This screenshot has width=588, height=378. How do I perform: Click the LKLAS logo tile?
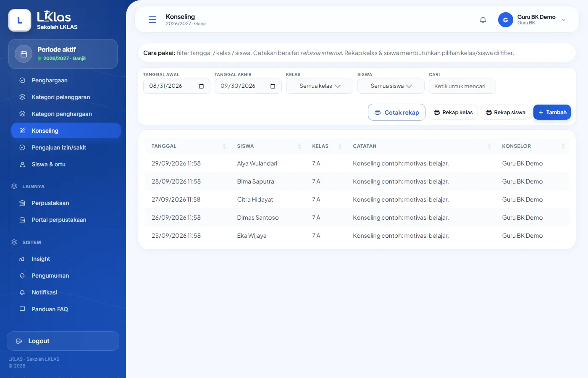pyautogui.click(x=20, y=20)
